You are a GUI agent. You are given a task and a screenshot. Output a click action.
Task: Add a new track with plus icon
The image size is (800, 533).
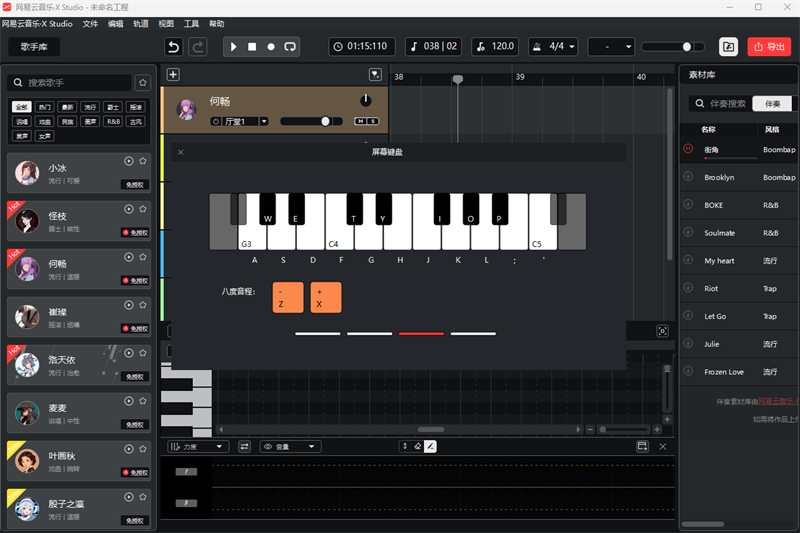click(173, 75)
